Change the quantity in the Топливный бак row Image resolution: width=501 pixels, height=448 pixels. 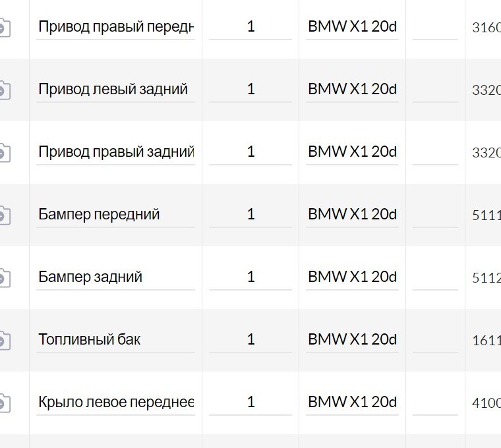click(250, 340)
